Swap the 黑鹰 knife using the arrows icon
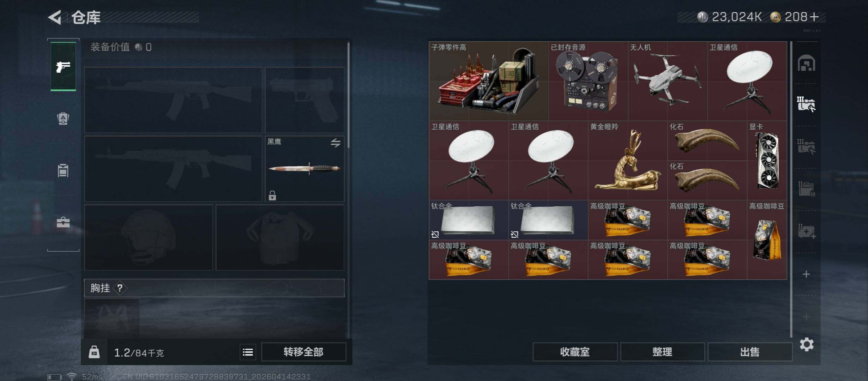The width and height of the screenshot is (868, 381). click(336, 143)
